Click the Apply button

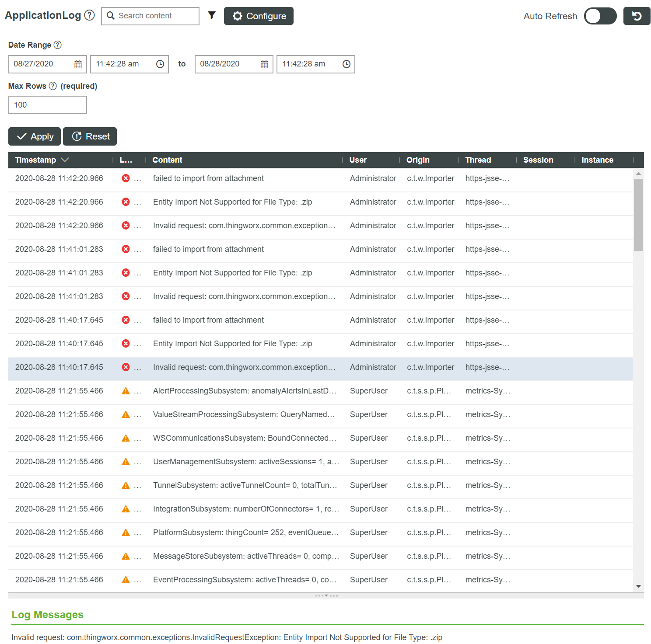pos(34,136)
